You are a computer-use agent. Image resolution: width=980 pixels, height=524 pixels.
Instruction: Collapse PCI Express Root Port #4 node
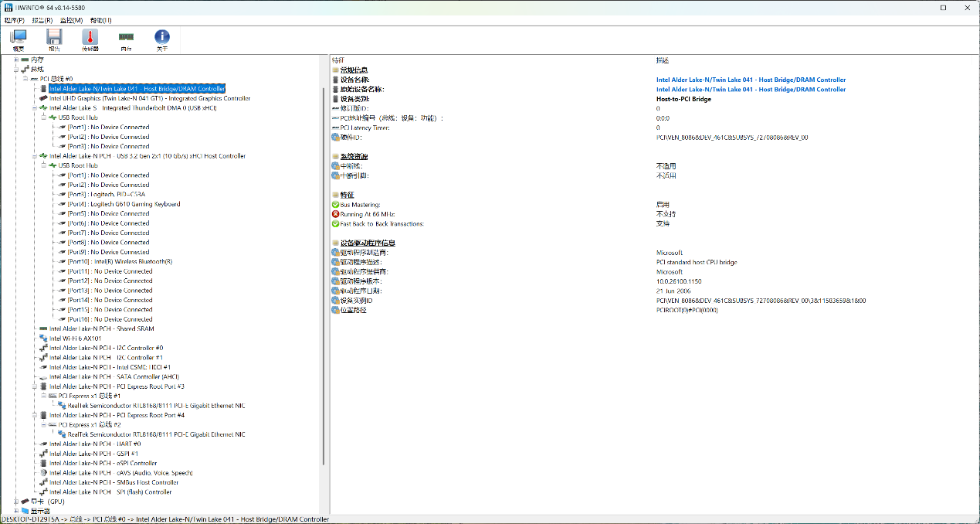[35, 415]
